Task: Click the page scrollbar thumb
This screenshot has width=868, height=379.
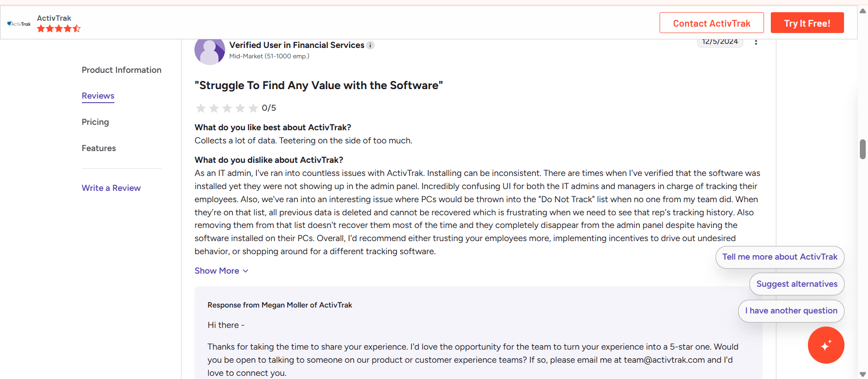Action: pyautogui.click(x=863, y=149)
